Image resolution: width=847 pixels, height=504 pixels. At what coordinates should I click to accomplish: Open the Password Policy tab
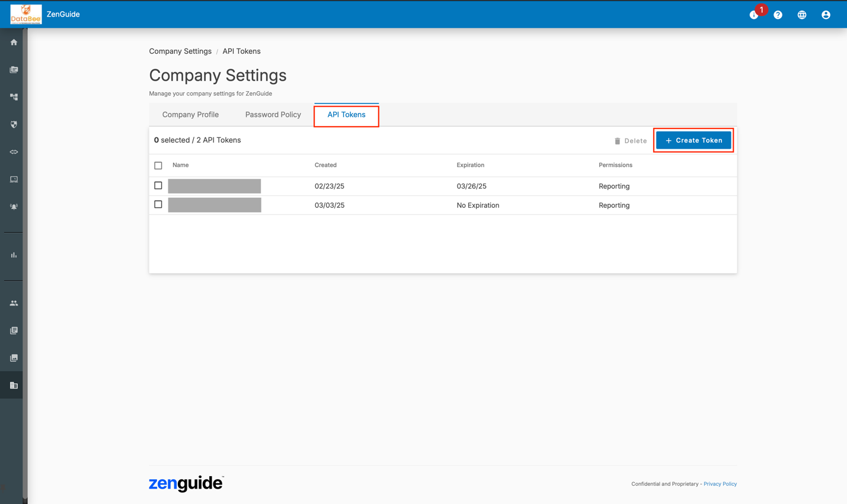point(273,115)
